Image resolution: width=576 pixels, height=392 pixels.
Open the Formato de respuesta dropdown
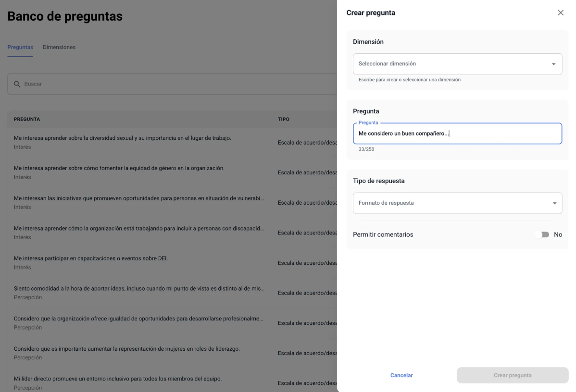[x=452, y=203]
